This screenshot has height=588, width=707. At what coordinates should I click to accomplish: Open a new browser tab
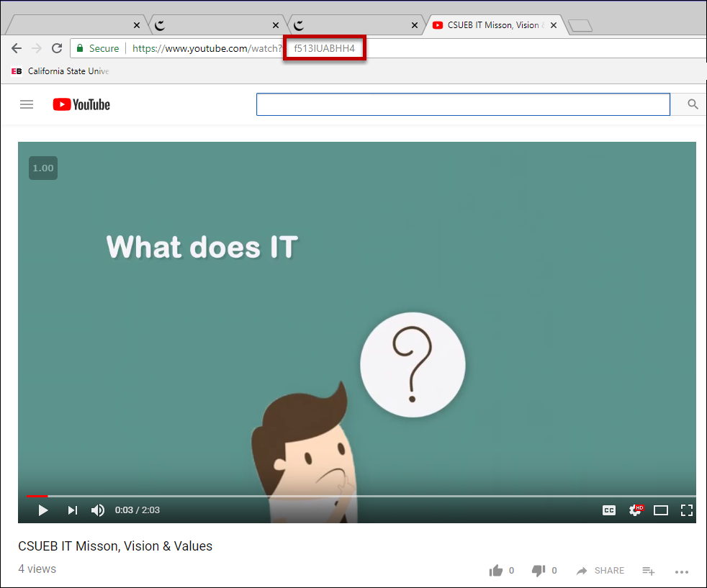click(580, 26)
